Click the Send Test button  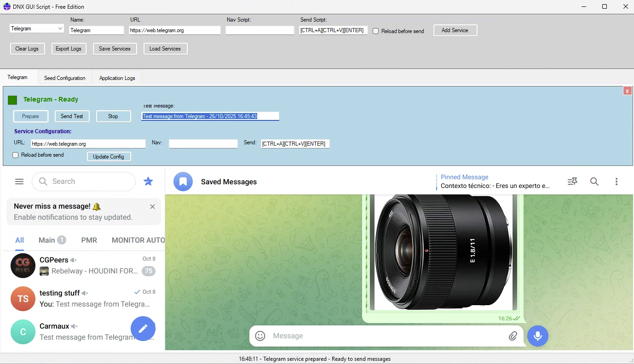coord(72,116)
